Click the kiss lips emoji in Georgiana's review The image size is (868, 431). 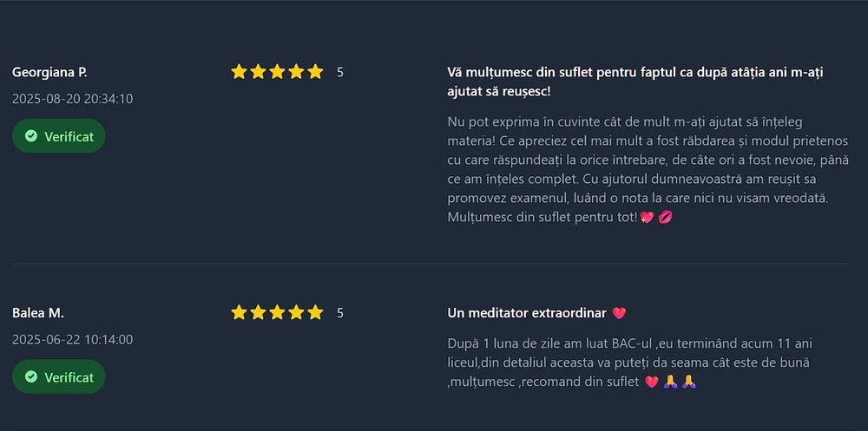pos(665,217)
